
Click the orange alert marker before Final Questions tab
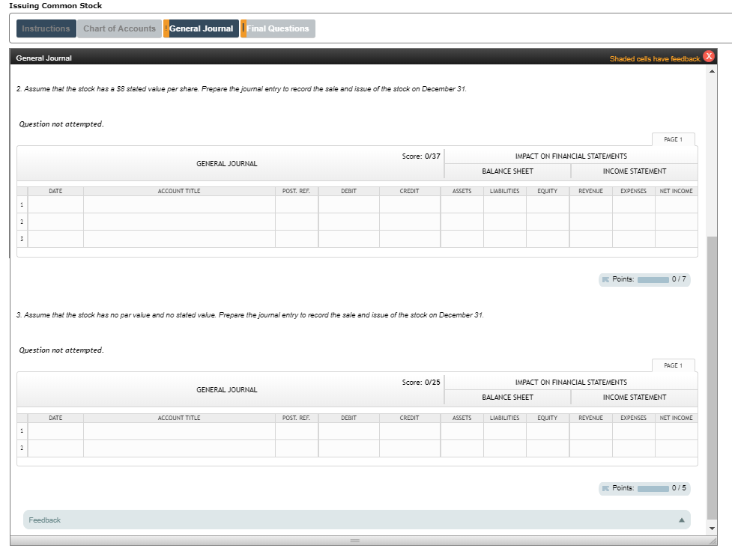(x=244, y=28)
